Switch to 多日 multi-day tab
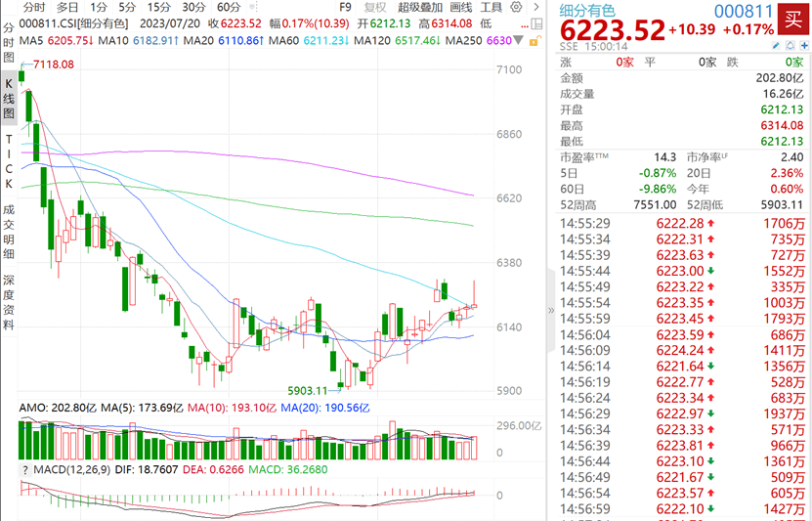Screen dimensions: 812x521 66,7
